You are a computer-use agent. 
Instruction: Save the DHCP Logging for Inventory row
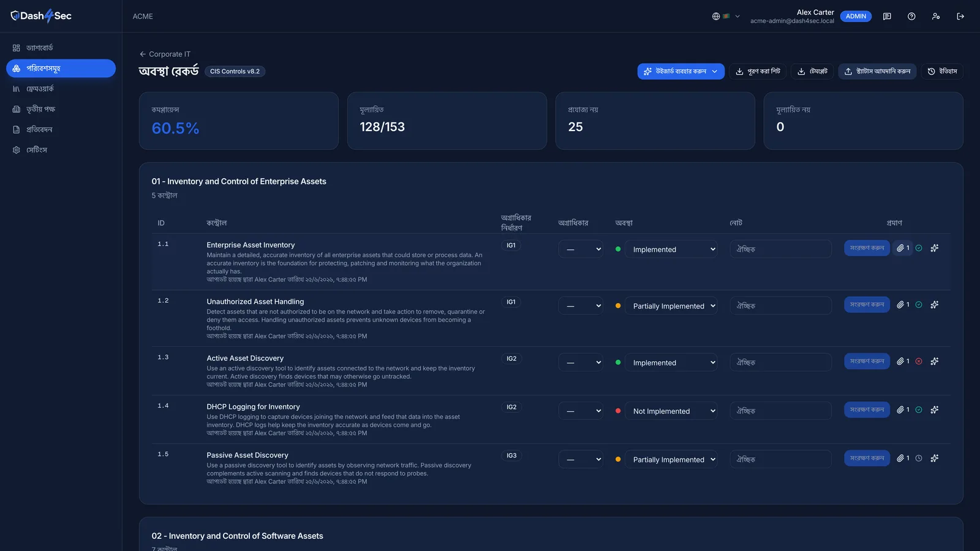click(867, 410)
